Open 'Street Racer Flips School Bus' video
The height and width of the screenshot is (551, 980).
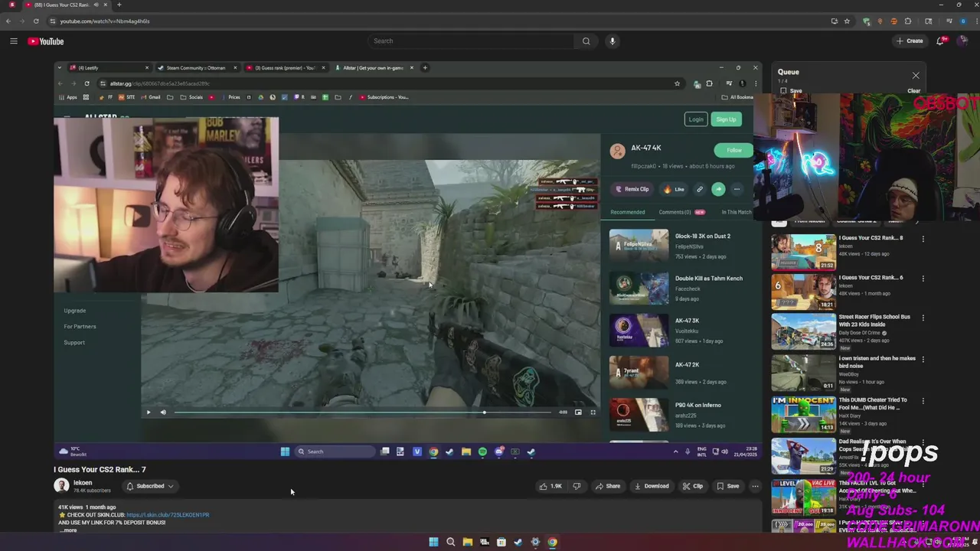tap(803, 331)
